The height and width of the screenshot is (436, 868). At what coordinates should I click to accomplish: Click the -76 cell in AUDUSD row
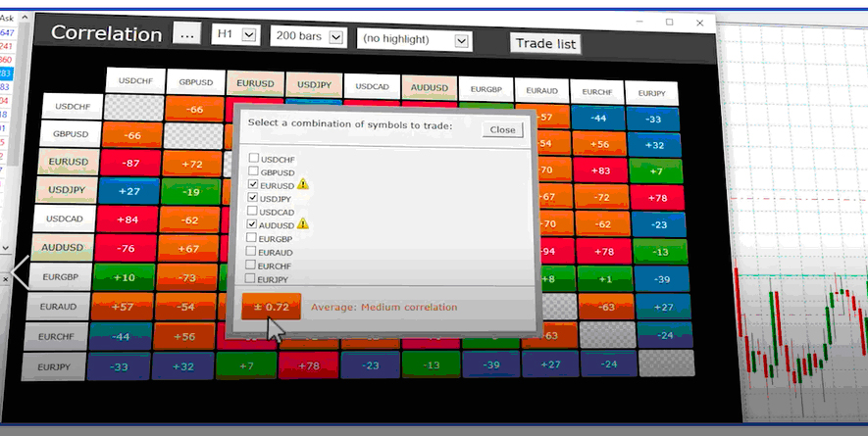(126, 249)
